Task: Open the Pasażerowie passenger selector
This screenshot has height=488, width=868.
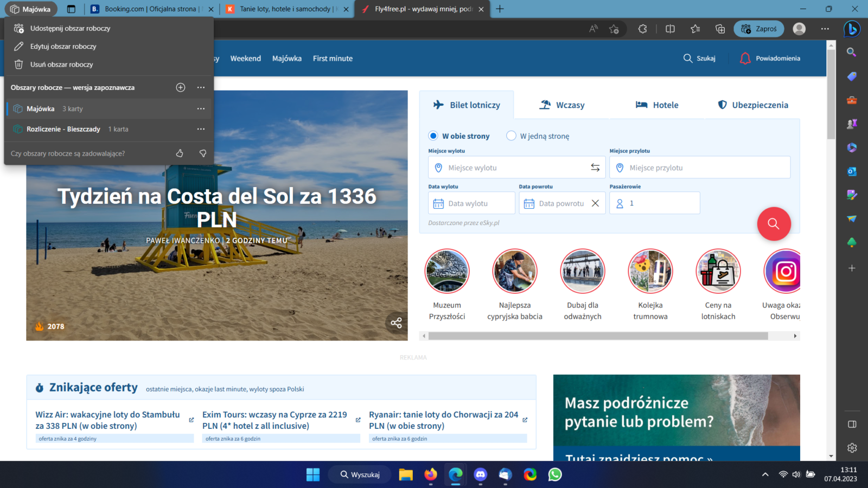Action: coord(655,203)
